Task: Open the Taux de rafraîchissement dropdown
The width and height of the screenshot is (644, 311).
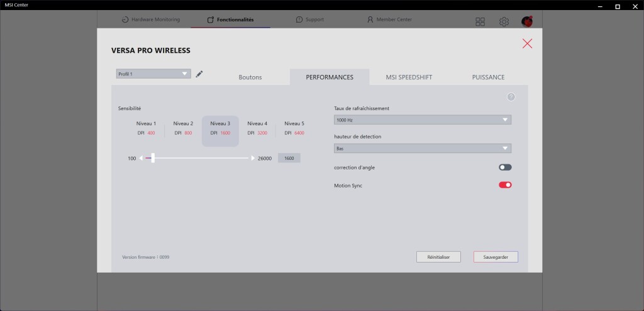Action: (422, 120)
